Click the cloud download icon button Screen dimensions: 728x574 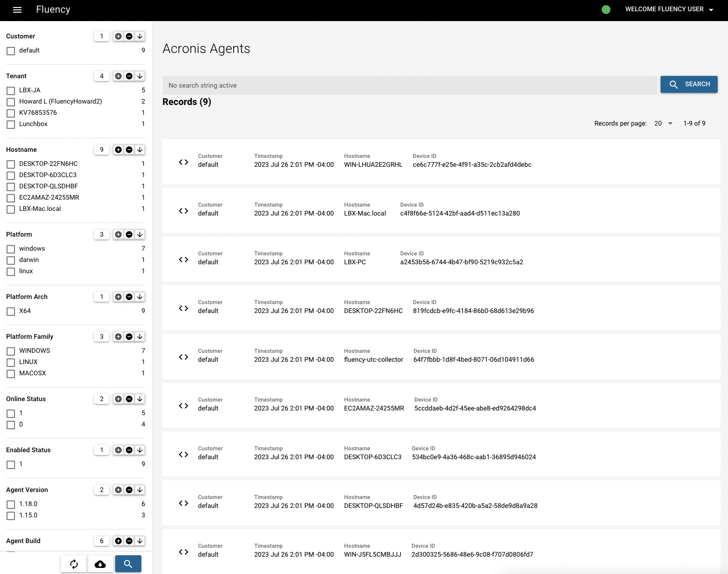pyautogui.click(x=100, y=564)
